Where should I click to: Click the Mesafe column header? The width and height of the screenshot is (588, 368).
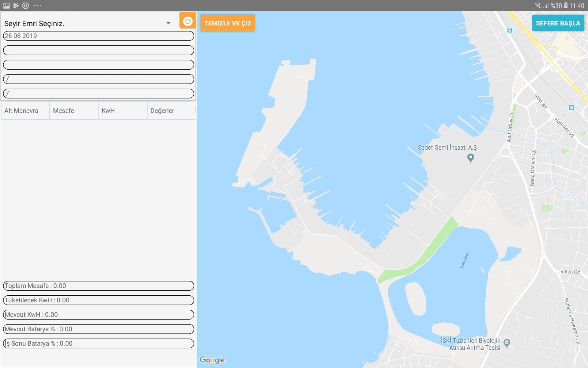click(74, 110)
